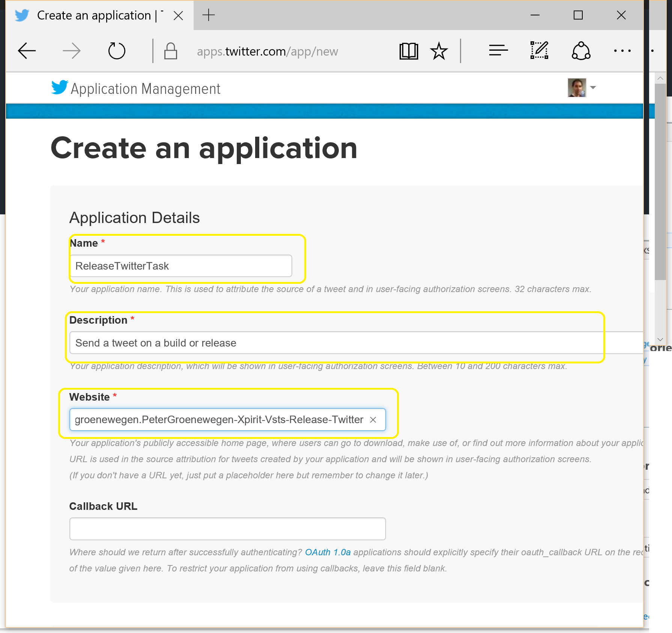Open the Make a Web Note icon
672x633 pixels.
pyautogui.click(x=540, y=50)
